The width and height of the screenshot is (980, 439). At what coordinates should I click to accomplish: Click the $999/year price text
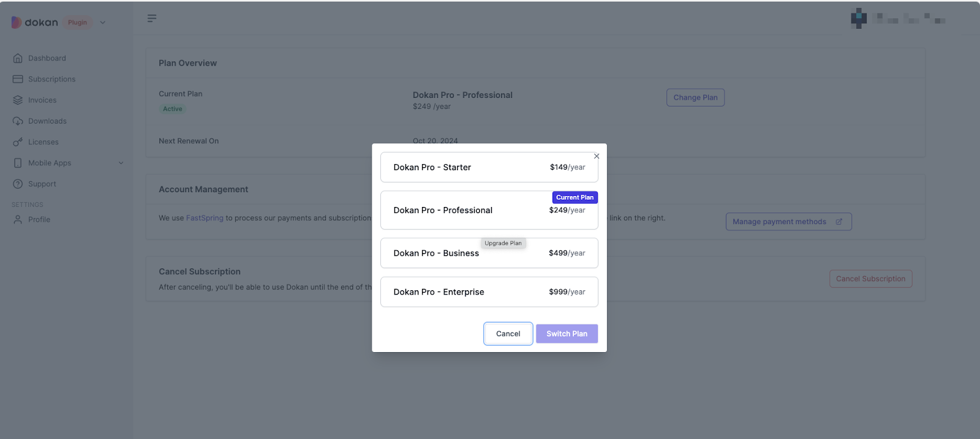(x=567, y=292)
